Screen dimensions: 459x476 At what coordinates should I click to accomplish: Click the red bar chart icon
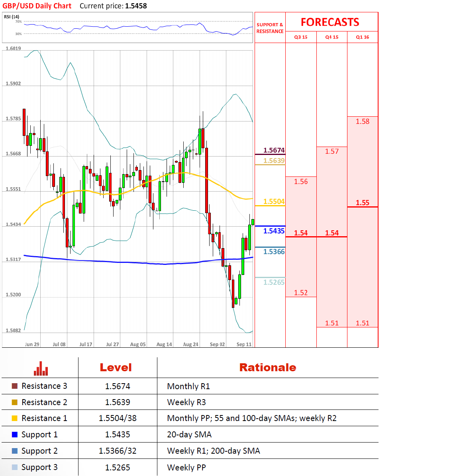[x=41, y=368]
